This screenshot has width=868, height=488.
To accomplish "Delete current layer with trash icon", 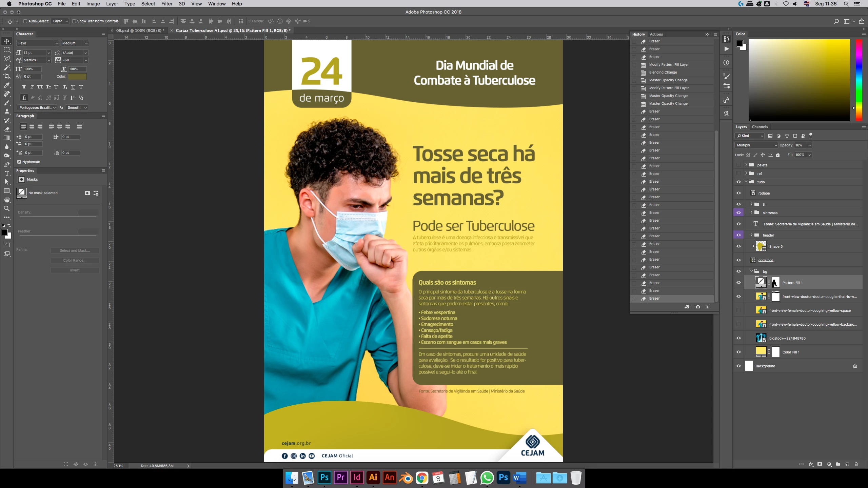I will coord(856,464).
